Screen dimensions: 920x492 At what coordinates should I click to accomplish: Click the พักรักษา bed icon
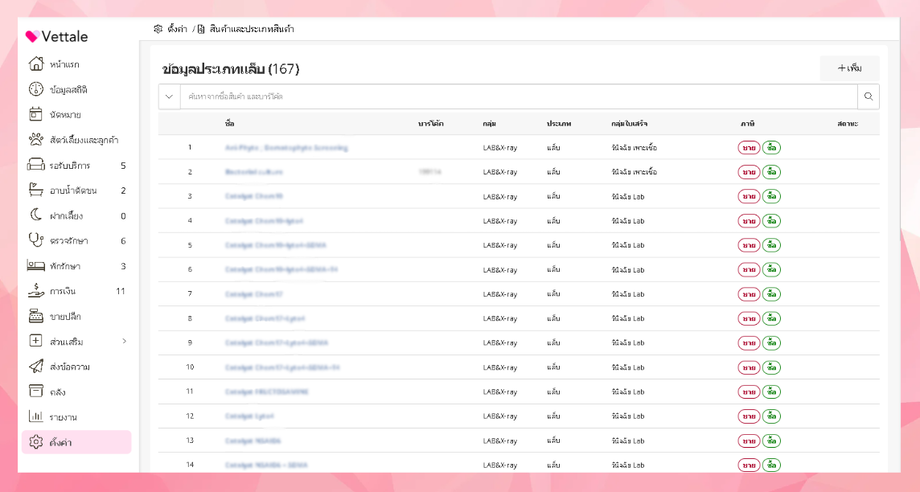[36, 266]
